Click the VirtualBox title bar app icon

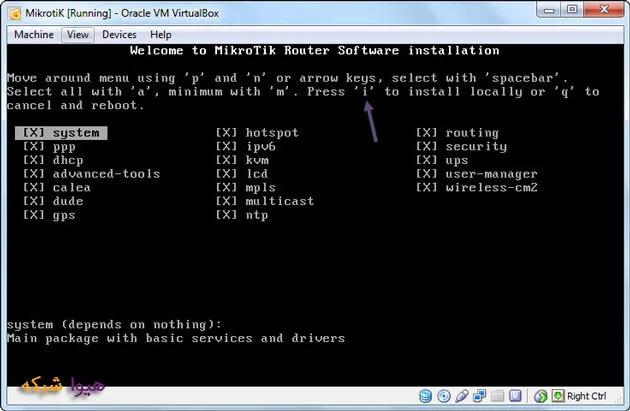coord(15,14)
